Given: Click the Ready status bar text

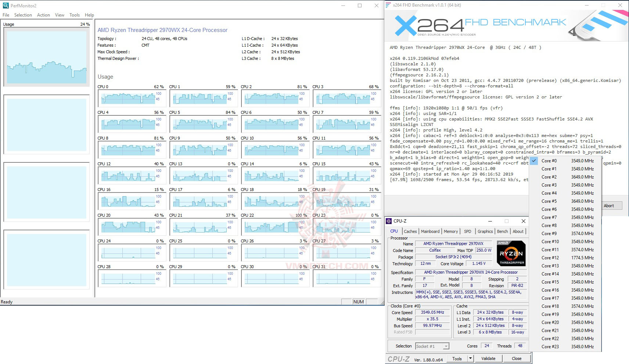Looking at the screenshot, I should (x=7, y=302).
